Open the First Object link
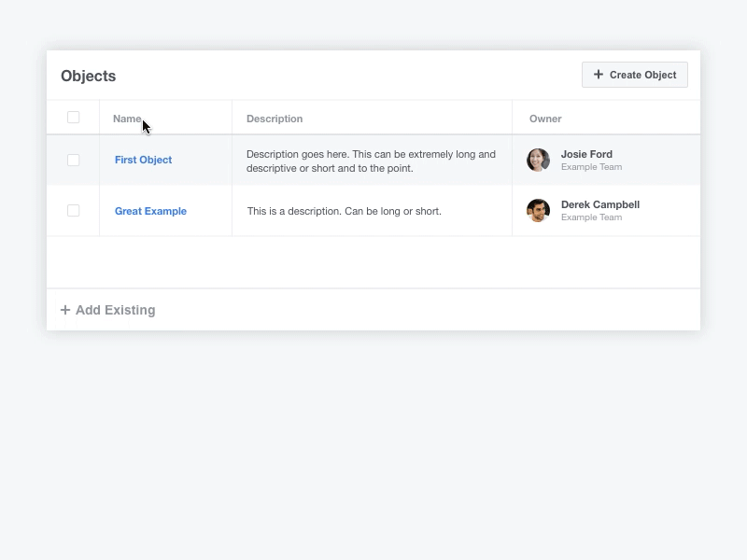 tap(143, 160)
